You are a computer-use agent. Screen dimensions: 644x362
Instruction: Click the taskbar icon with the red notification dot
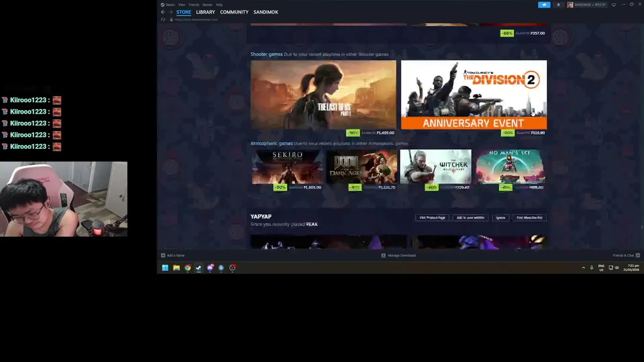(232, 268)
